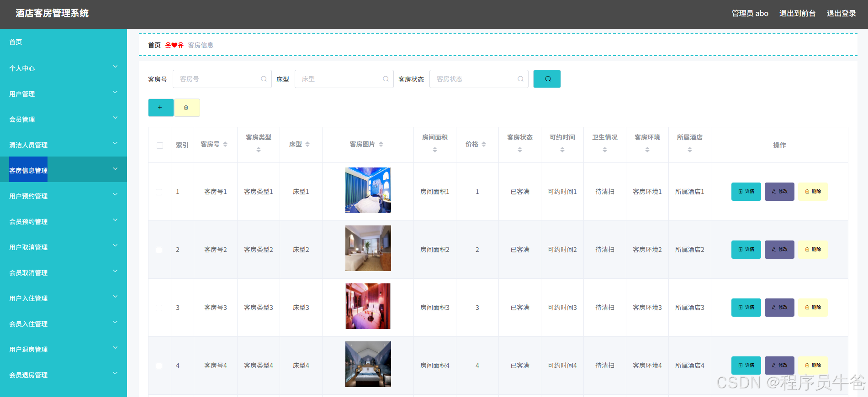Expand 用户管理 sidebar menu
The width and height of the screenshot is (868, 397).
click(64, 94)
